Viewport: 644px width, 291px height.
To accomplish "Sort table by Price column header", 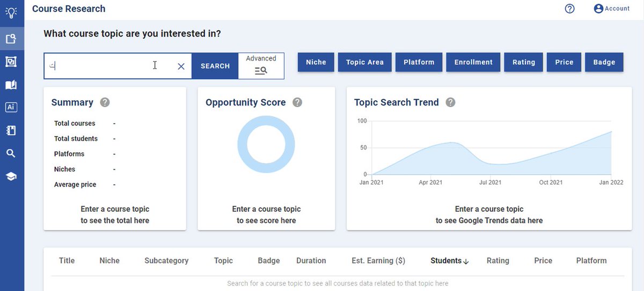I will [543, 260].
